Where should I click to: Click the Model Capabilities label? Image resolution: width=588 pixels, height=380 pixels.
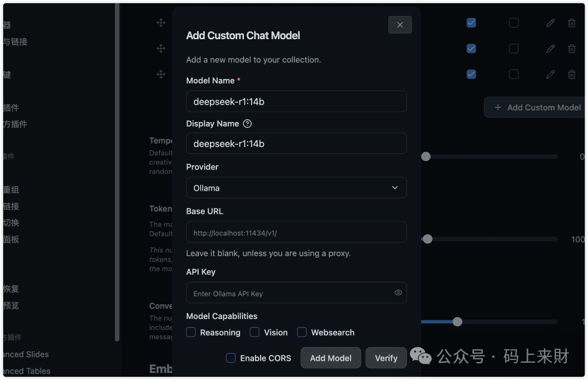(221, 316)
